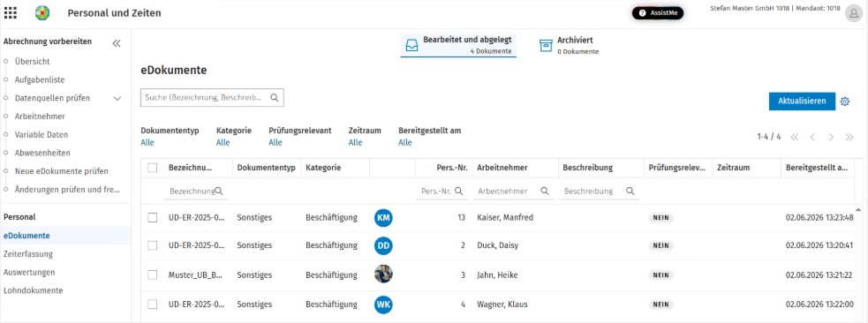
Task: Click the WK avatar for Wagner, Klaus
Action: pos(383,304)
